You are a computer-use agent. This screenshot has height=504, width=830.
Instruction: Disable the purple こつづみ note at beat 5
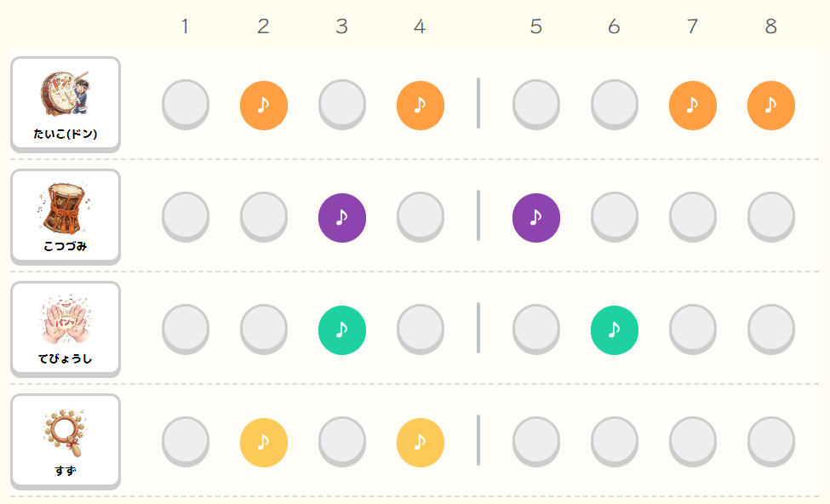[536, 217]
